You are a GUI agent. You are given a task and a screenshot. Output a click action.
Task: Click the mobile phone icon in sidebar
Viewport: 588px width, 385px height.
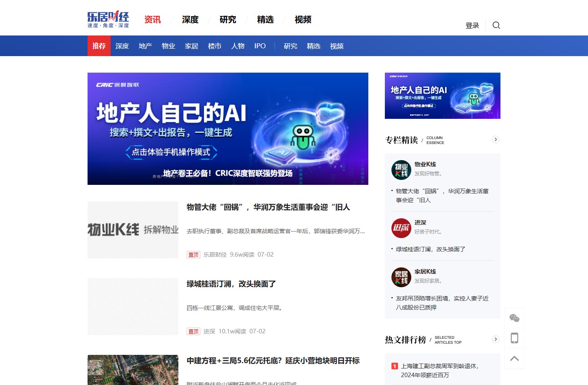click(x=514, y=338)
